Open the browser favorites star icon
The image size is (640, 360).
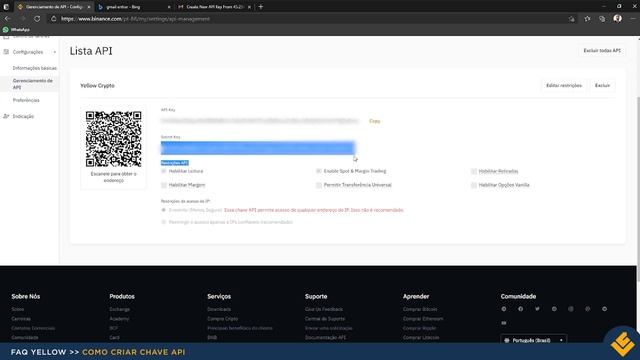pyautogui.click(x=587, y=19)
